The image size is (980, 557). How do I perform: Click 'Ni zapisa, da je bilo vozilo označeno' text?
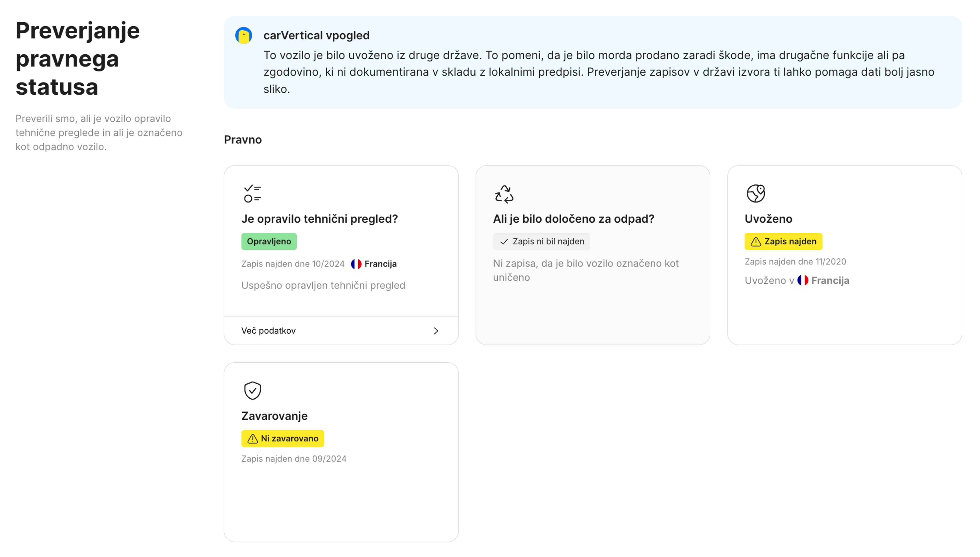coord(586,270)
